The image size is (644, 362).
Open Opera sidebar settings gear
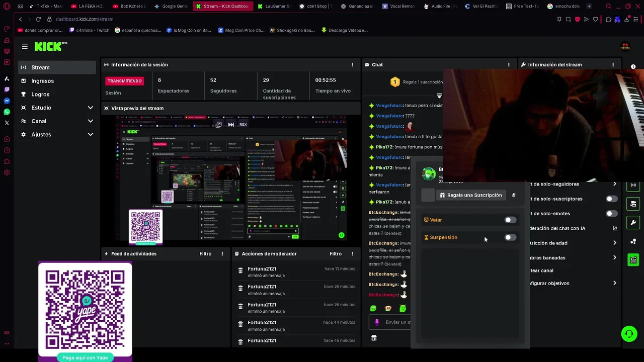[x=7, y=172]
